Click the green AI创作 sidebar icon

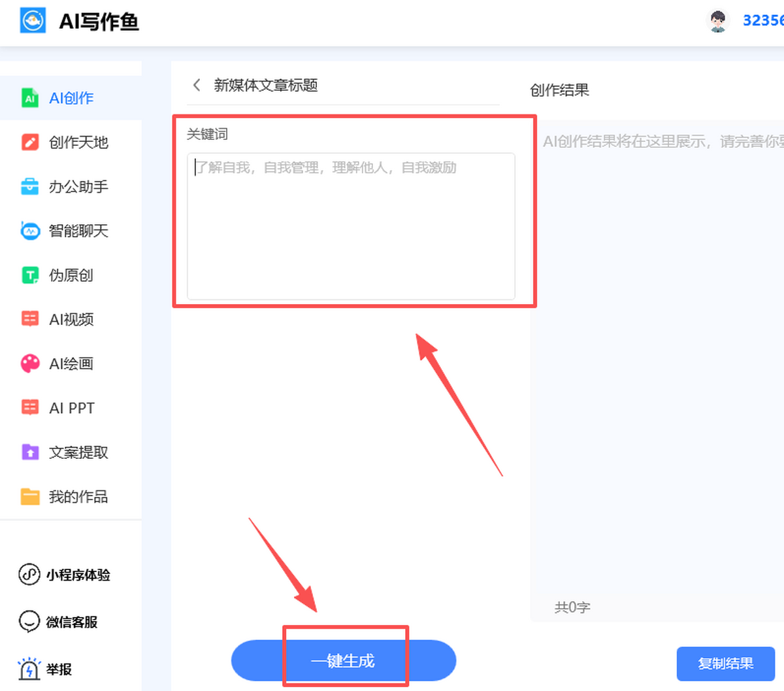pyautogui.click(x=30, y=98)
